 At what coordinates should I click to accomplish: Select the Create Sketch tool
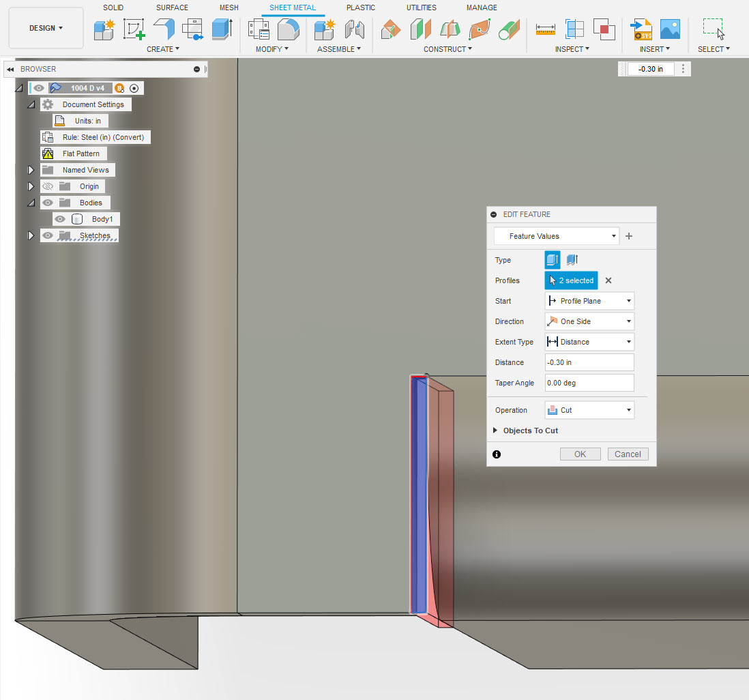coord(134,29)
